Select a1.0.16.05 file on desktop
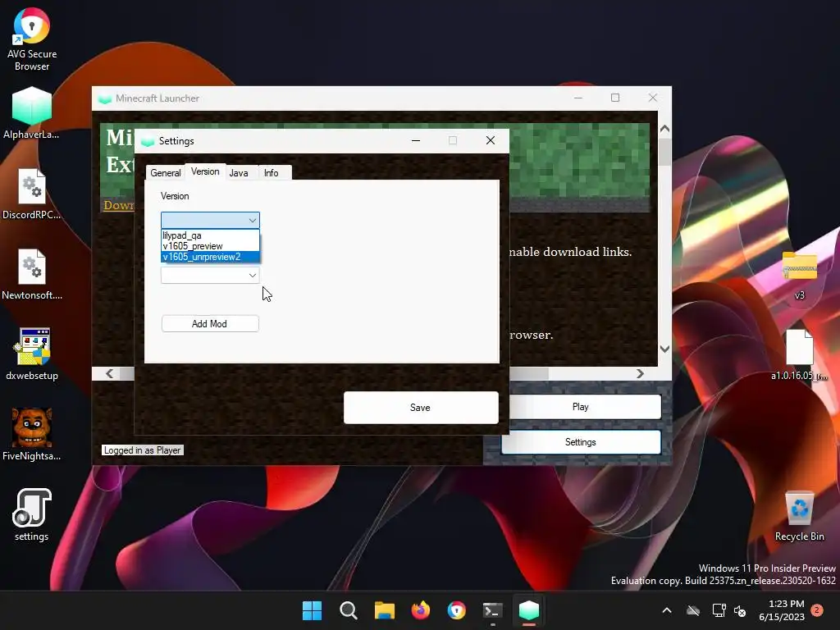The height and width of the screenshot is (630, 840). (799, 354)
